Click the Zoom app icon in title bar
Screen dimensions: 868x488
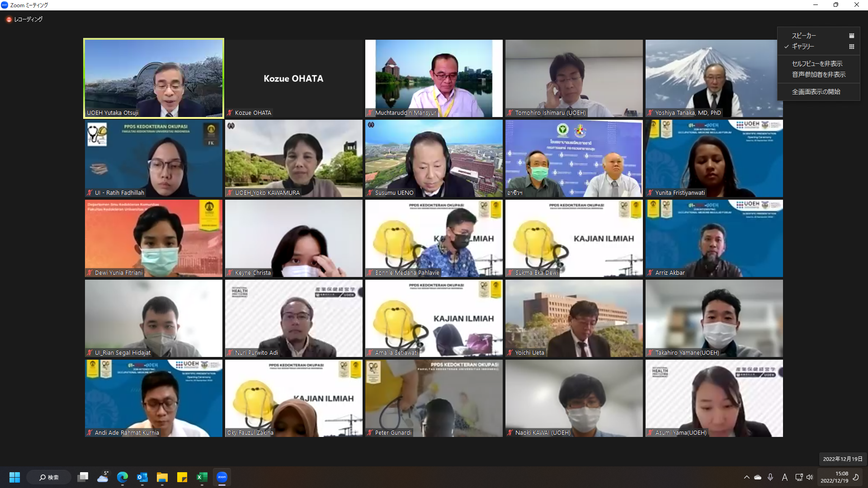[x=5, y=5]
